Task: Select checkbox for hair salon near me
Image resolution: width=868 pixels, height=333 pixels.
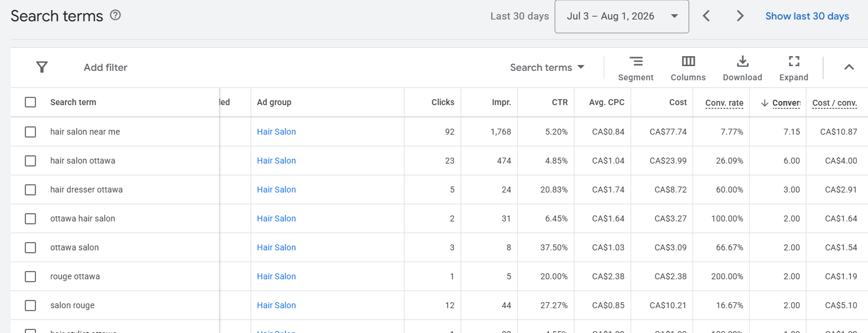Action: pyautogui.click(x=30, y=132)
